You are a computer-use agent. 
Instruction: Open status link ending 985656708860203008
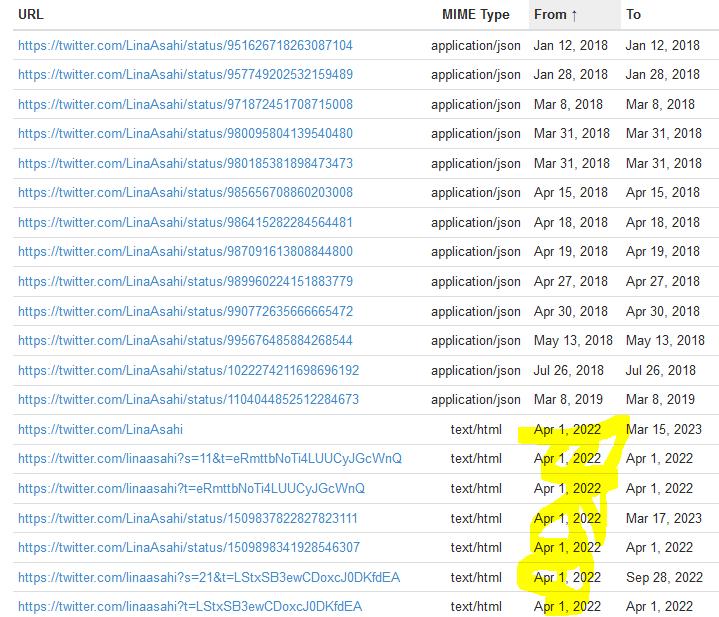[185, 193]
